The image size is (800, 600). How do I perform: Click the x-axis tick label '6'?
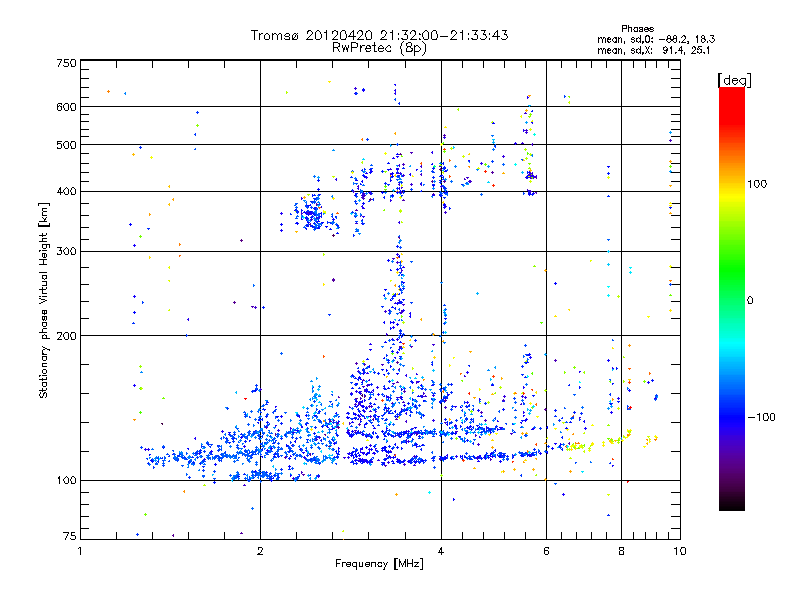pos(546,551)
